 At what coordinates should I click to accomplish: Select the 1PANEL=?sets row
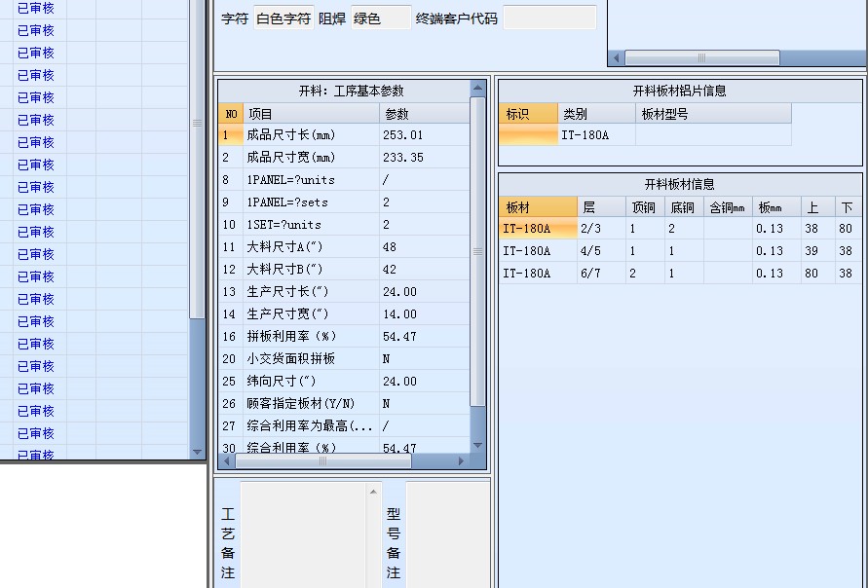(x=344, y=202)
